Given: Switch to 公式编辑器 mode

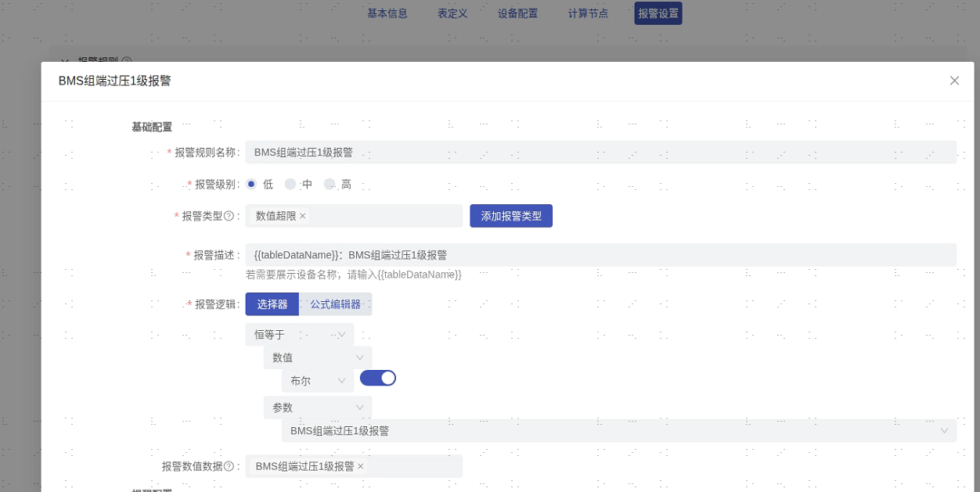Looking at the screenshot, I should point(335,304).
